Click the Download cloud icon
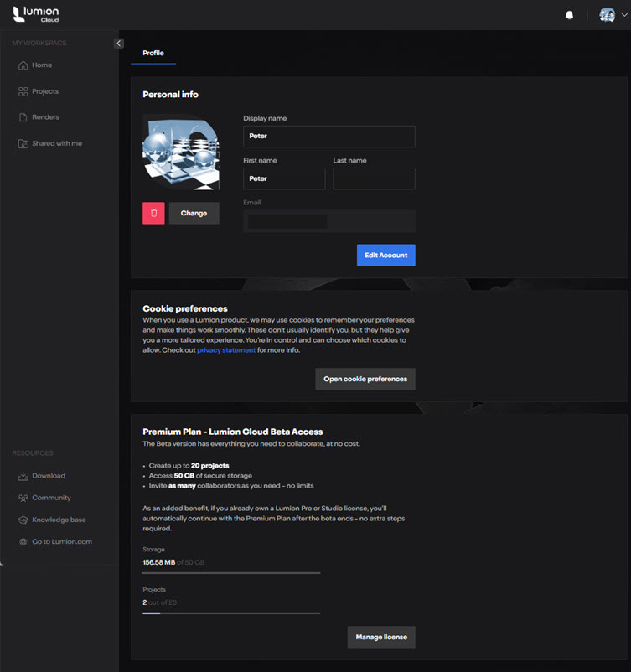 click(23, 476)
